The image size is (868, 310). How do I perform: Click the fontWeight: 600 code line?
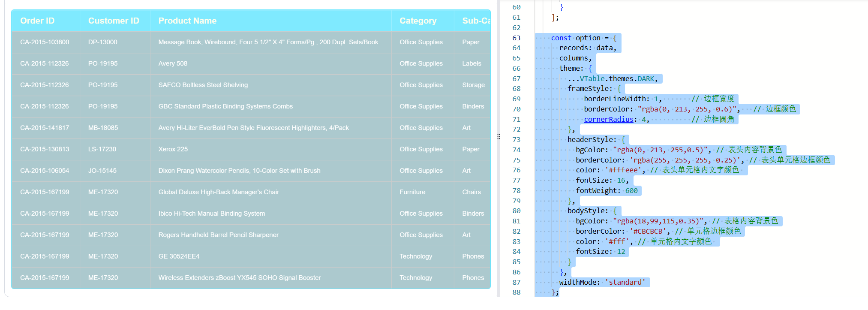(607, 190)
